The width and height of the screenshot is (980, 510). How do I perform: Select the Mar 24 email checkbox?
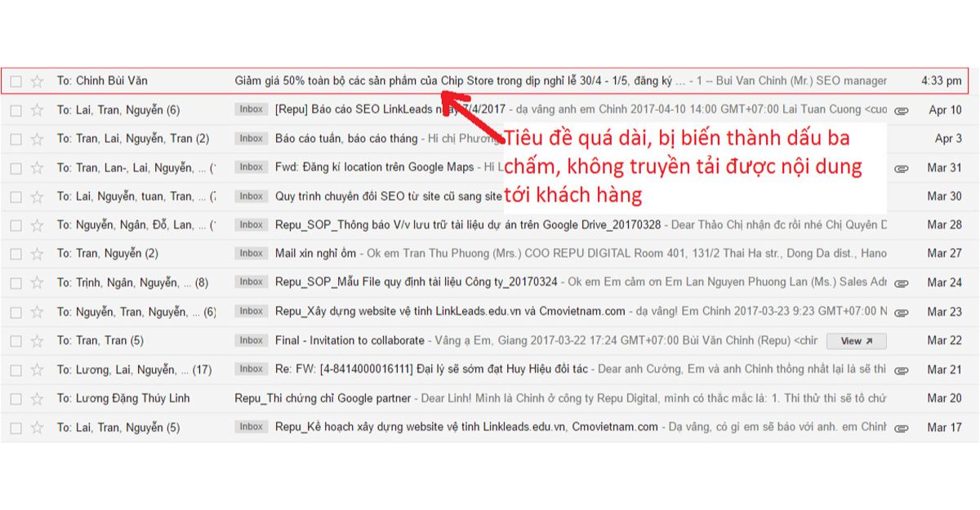coord(16,282)
